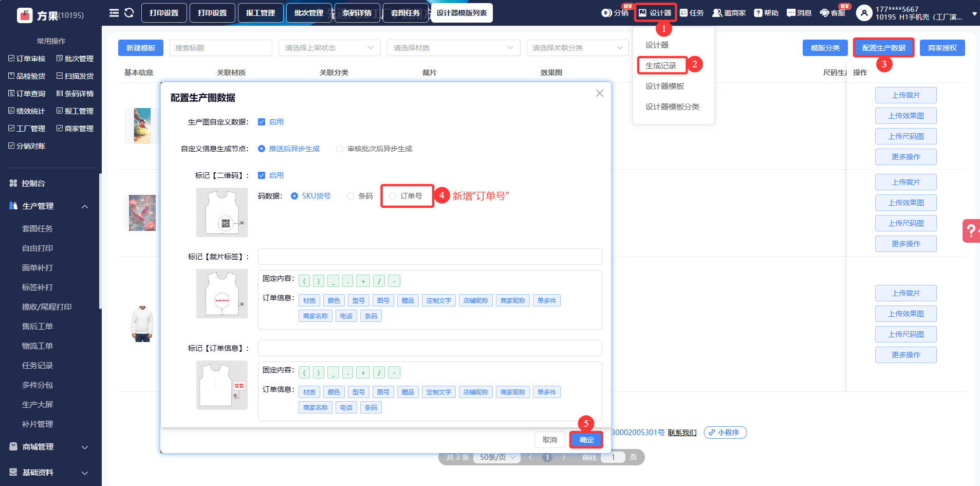Image resolution: width=980 pixels, height=486 pixels.
Task: Uncheck 生产图自定义数据 启用 checkbox
Action: coord(262,122)
